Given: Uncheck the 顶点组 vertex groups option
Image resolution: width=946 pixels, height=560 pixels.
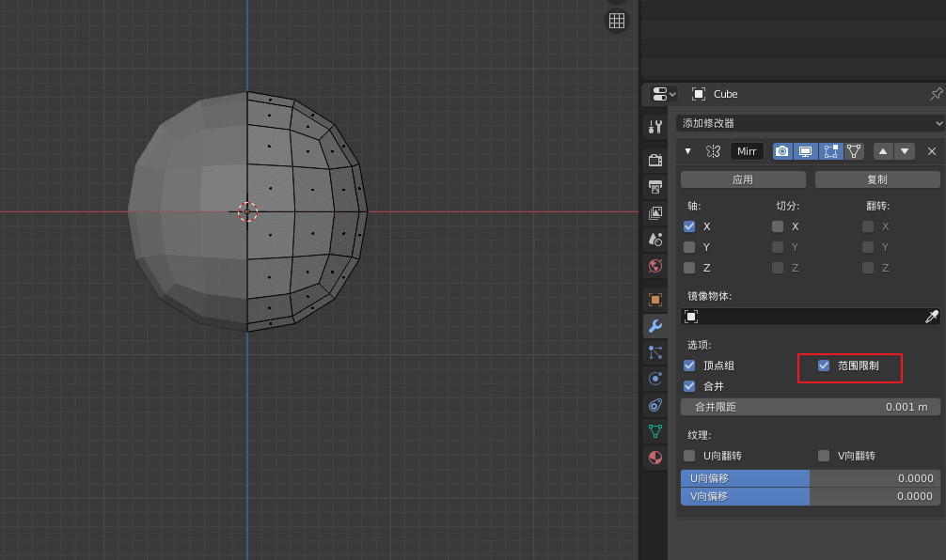Looking at the screenshot, I should [x=689, y=366].
